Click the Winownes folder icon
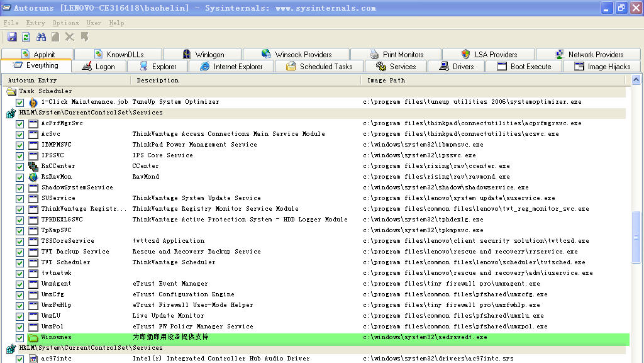 click(x=33, y=337)
